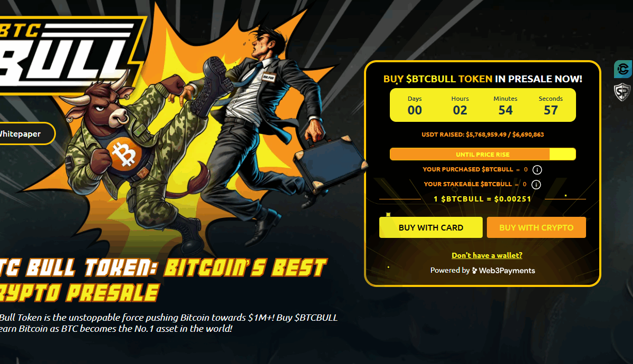
Task: Click the Bitcoin symbol on bull's shirt
Action: click(x=125, y=155)
